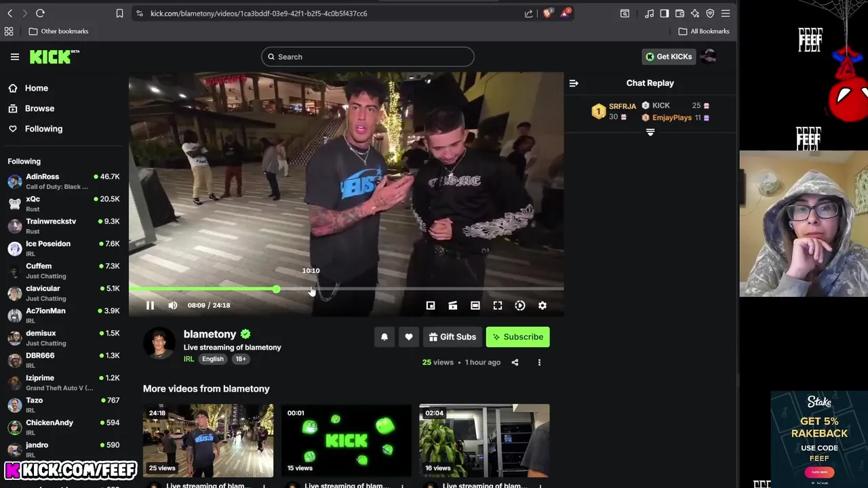Open Brave VPN shield icon
The width and height of the screenshot is (868, 488).
coord(710,14)
